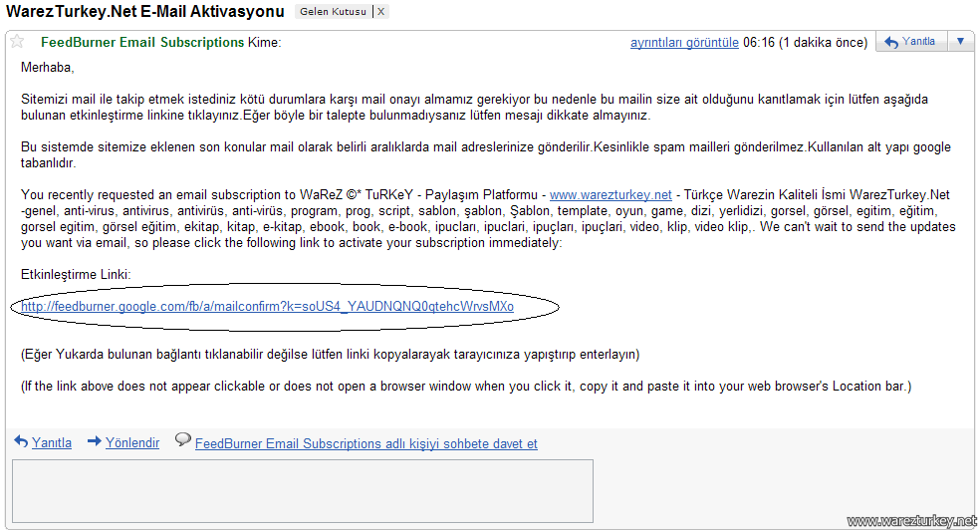
Task: Open the www.warezturkey.net link in message
Action: (x=611, y=195)
